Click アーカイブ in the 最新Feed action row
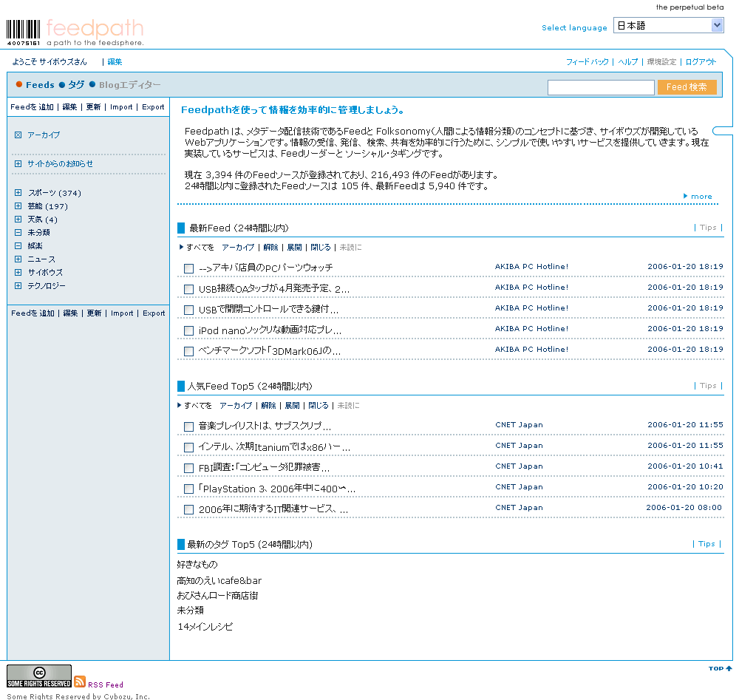Image resolution: width=739 pixels, height=700 pixels. click(238, 247)
